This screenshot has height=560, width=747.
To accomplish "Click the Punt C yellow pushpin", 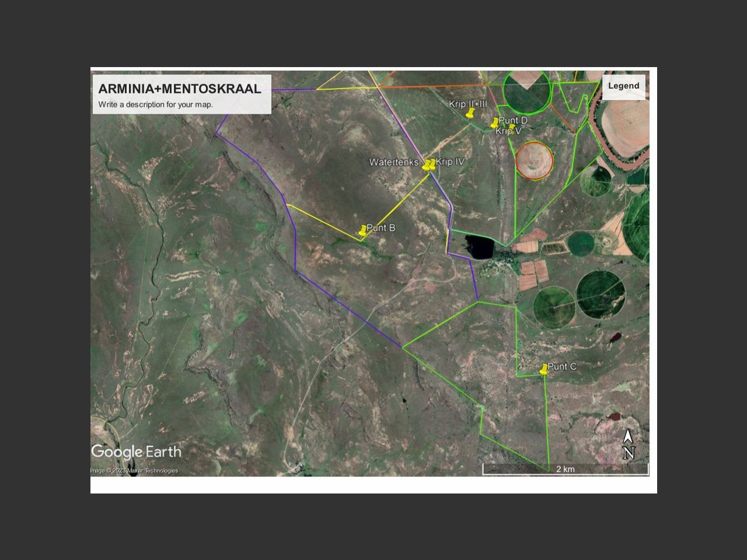I will [x=544, y=369].
